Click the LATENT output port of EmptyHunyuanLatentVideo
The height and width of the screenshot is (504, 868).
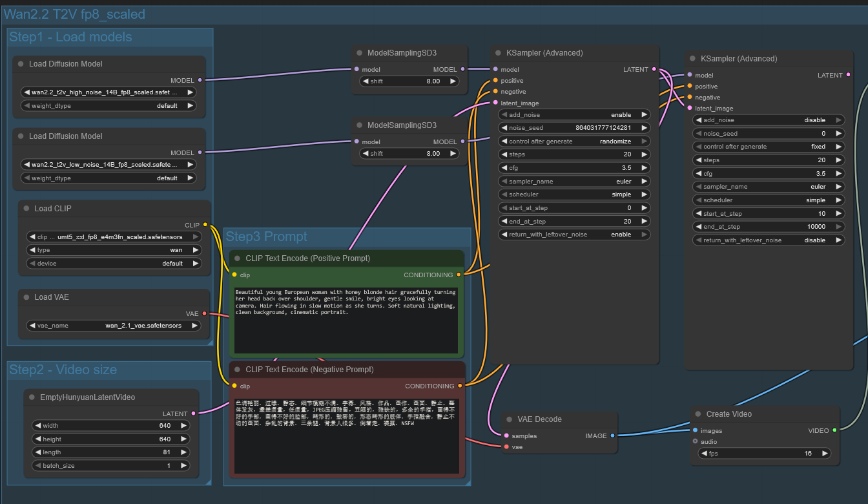[x=193, y=414]
